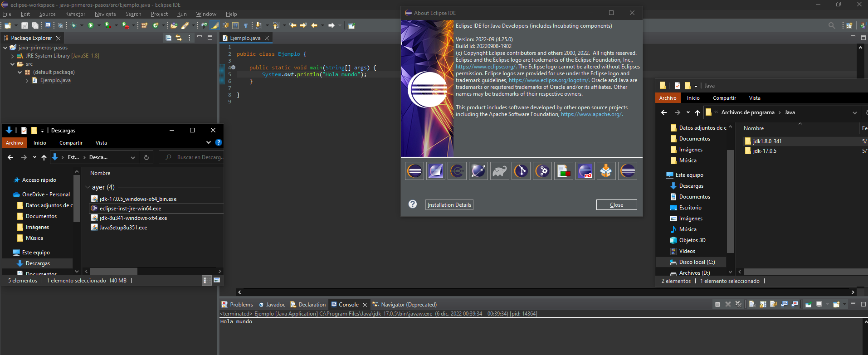Switch to the Javadoc tab
The image size is (868, 355).
click(x=272, y=305)
